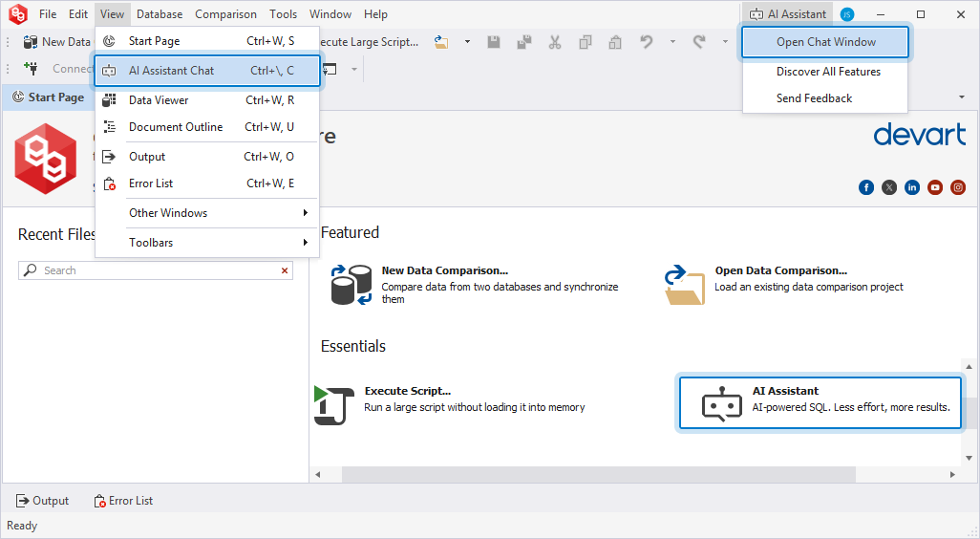
Task: Open dropdown arrow next to open-file icon
Action: [x=467, y=42]
